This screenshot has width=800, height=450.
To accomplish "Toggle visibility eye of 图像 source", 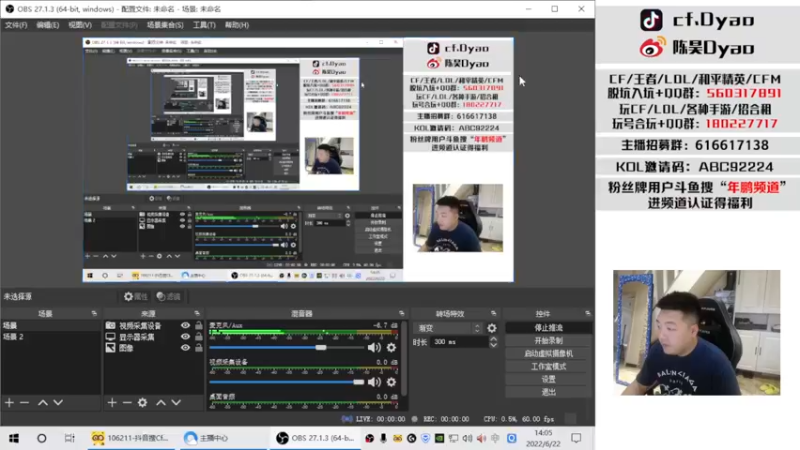I will coord(185,348).
